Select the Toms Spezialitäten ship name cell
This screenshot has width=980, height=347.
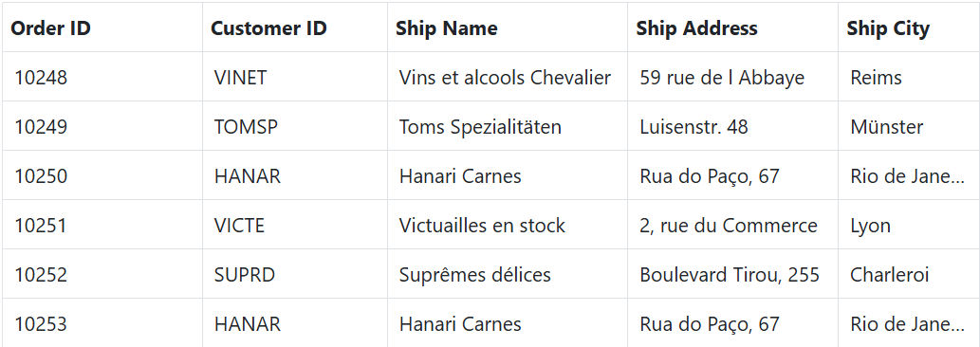507,126
